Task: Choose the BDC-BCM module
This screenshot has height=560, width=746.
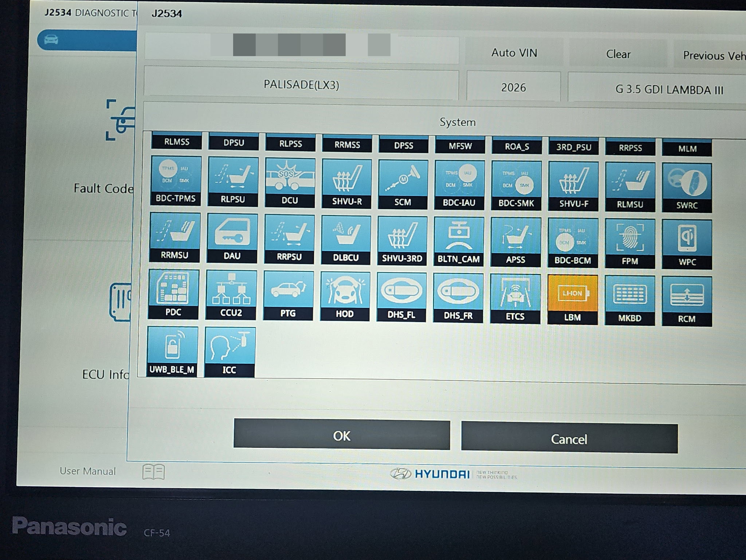Action: click(573, 243)
